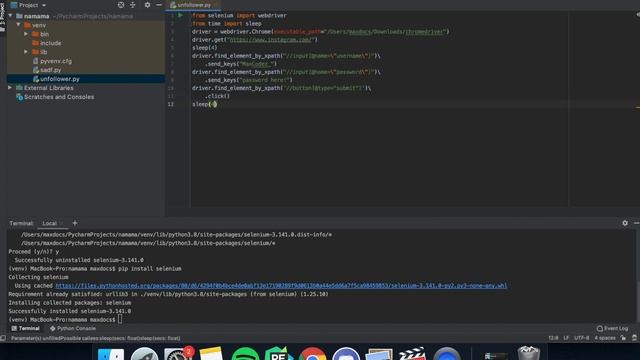This screenshot has width=640, height=360.
Task: Select unfollower.py in project tree
Action: click(59, 79)
